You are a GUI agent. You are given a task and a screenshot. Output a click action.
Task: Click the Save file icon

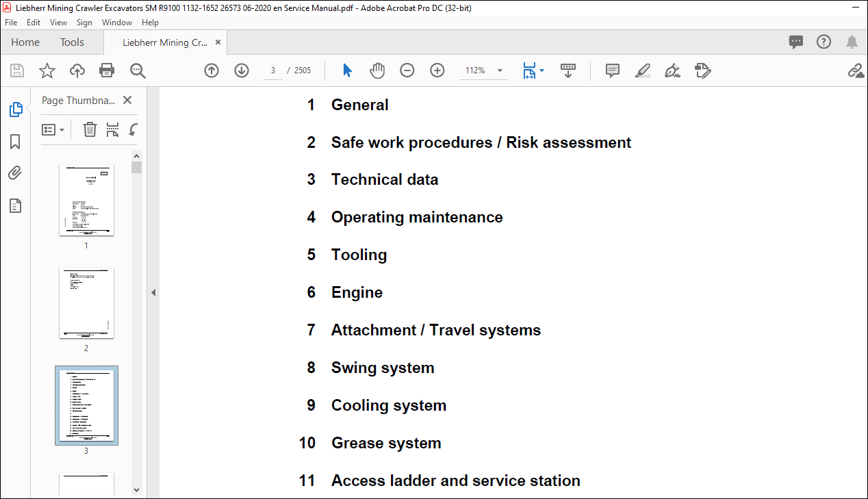point(17,71)
